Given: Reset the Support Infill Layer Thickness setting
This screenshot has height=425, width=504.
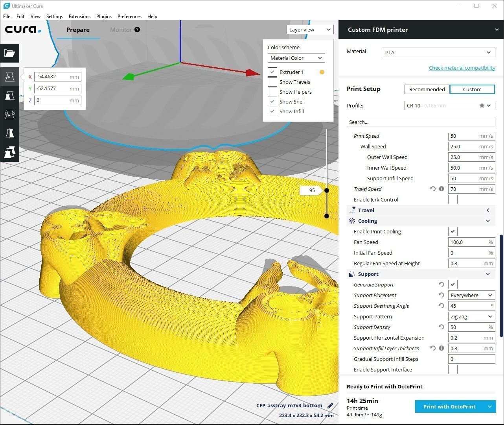Looking at the screenshot, I should point(433,348).
